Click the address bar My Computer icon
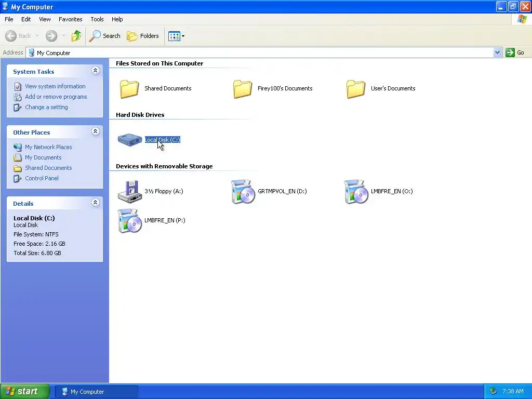Viewport: 532px width, 399px height. coord(32,52)
